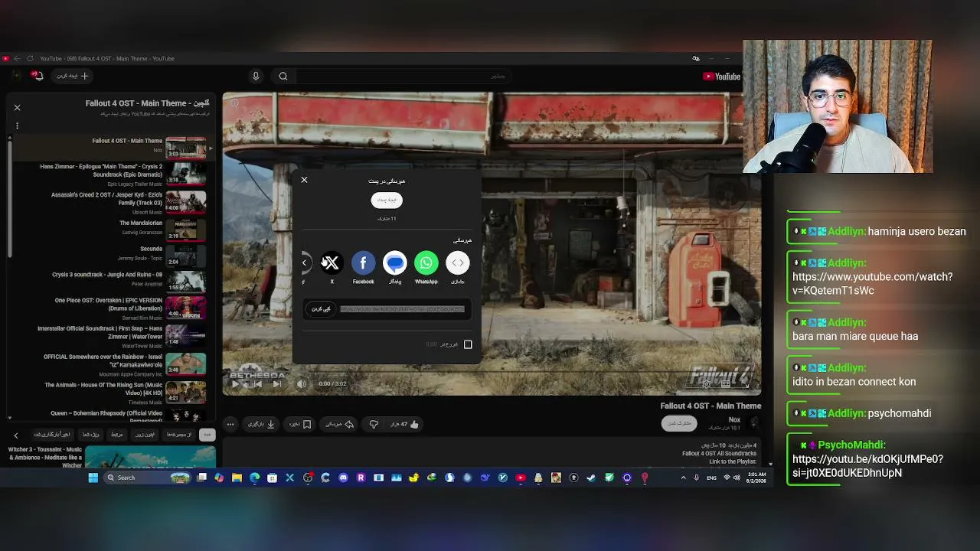Open PsychoMahdi's youtu.be chat link

tap(867, 466)
